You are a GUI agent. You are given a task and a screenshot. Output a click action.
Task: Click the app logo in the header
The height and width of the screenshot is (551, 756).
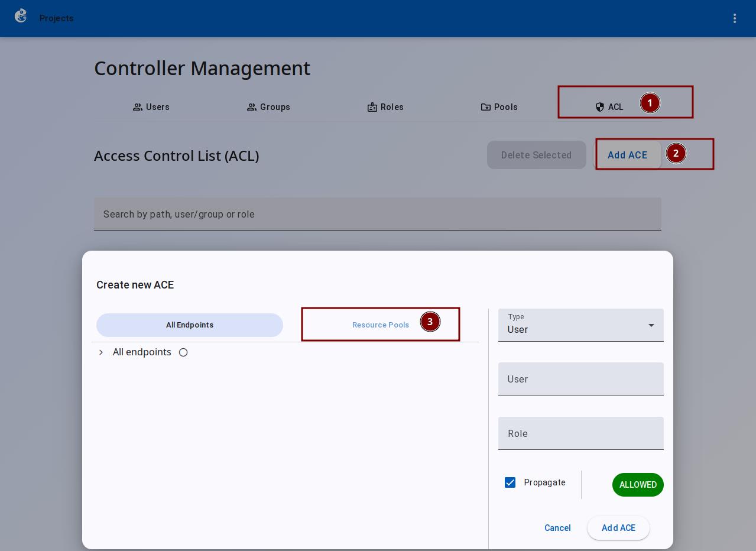point(21,16)
